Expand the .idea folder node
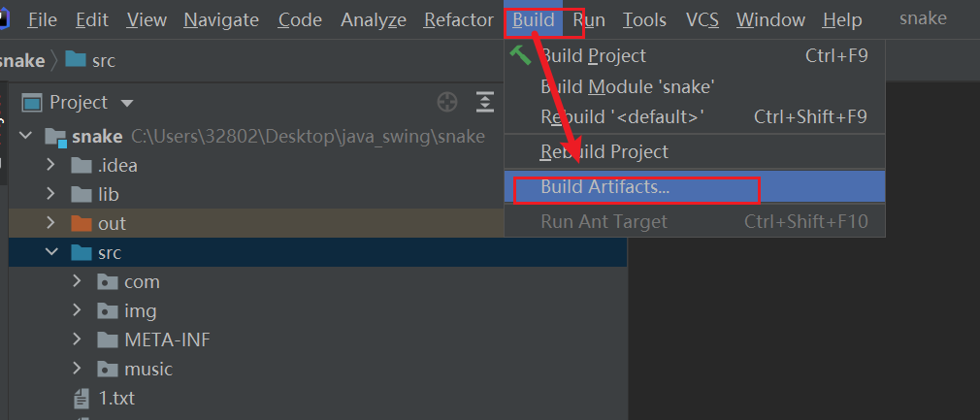The width and height of the screenshot is (980, 420). click(51, 165)
